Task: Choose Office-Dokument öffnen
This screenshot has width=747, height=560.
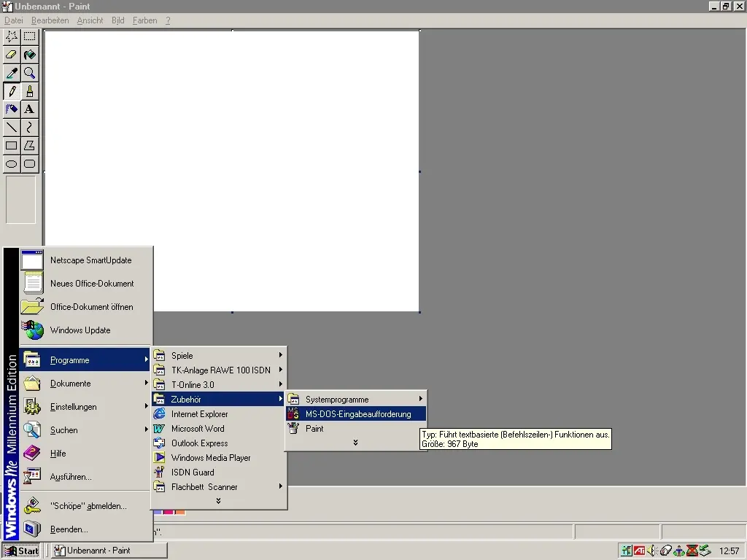Action: pos(85,307)
